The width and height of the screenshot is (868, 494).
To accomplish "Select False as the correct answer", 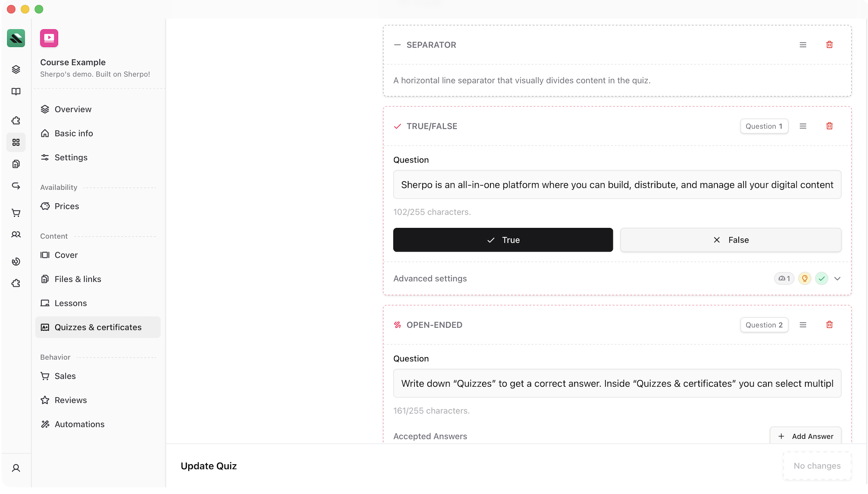I will (x=731, y=240).
